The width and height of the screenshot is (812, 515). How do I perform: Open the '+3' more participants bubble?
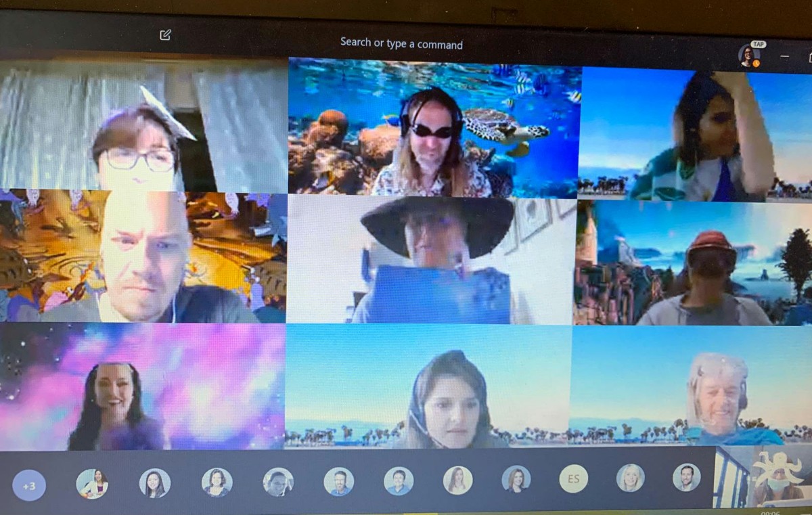pos(29,485)
